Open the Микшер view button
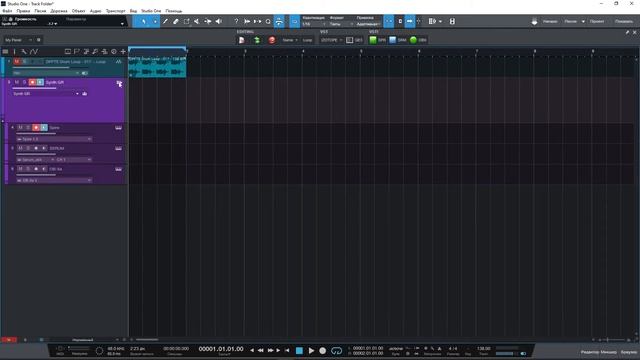Image resolution: width=640 pixels, height=360 pixels. click(609, 352)
